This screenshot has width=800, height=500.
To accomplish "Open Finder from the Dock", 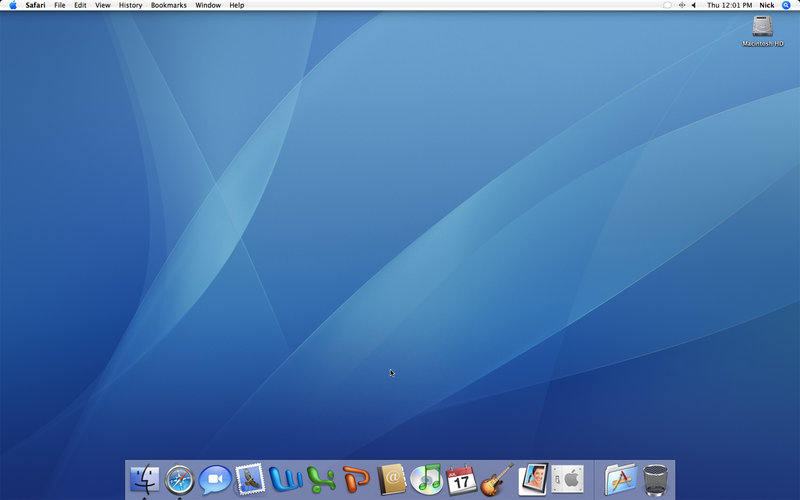I will pos(144,480).
